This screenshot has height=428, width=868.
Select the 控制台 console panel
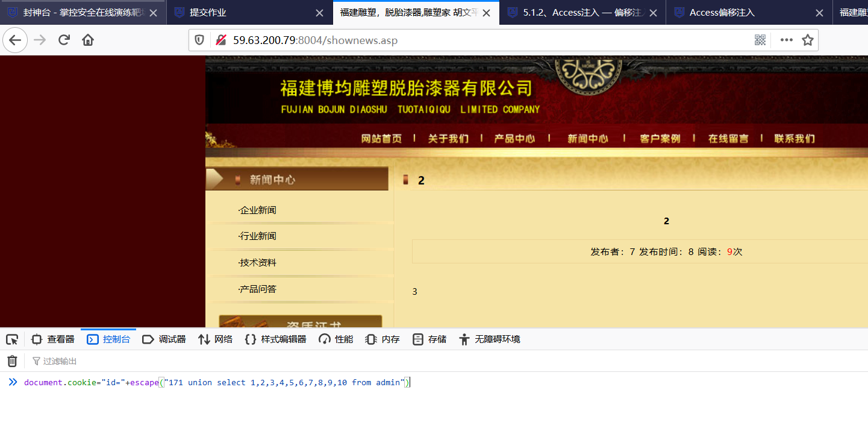pyautogui.click(x=109, y=339)
